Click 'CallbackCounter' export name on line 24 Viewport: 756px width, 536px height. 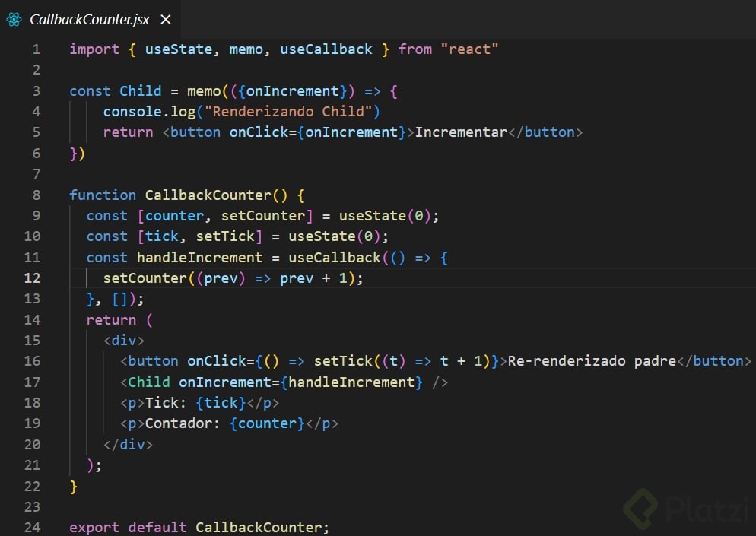(x=259, y=528)
